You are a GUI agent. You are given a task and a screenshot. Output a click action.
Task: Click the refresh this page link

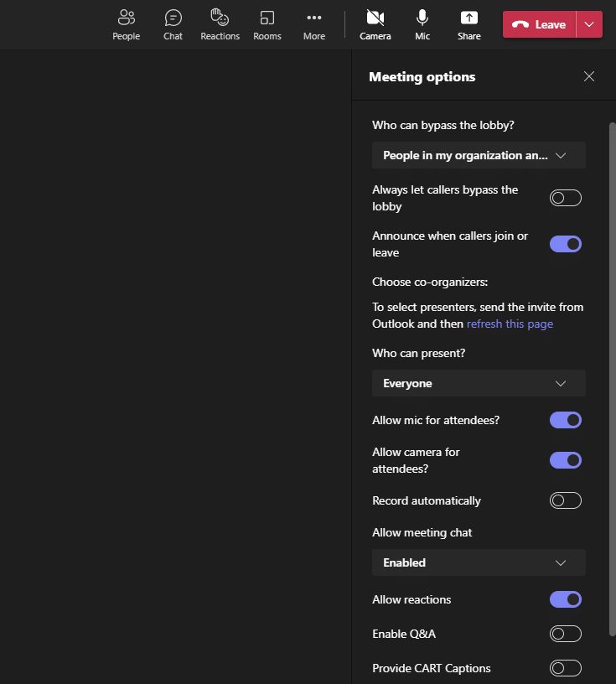[510, 324]
